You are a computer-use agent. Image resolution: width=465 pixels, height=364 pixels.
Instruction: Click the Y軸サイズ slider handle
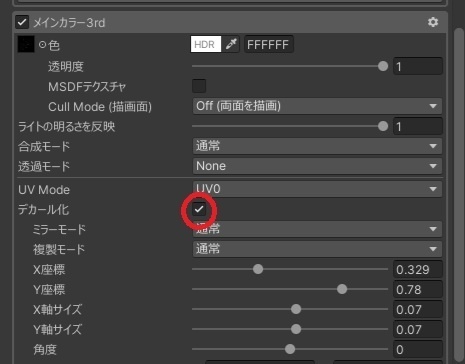tap(296, 329)
